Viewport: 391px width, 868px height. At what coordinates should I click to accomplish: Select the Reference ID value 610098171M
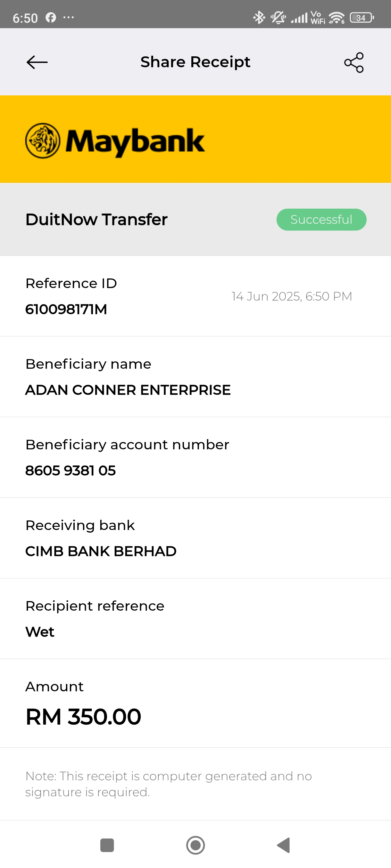pos(66,309)
